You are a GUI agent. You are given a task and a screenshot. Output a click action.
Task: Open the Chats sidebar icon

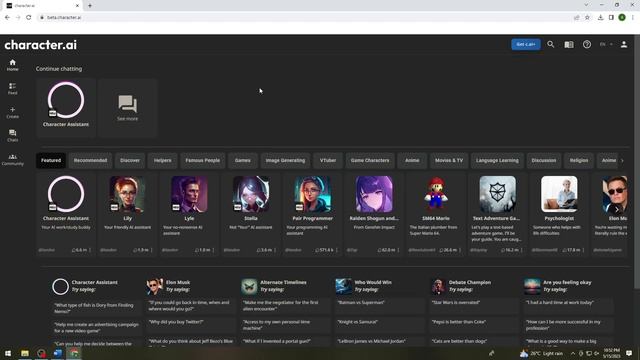[x=12, y=136]
